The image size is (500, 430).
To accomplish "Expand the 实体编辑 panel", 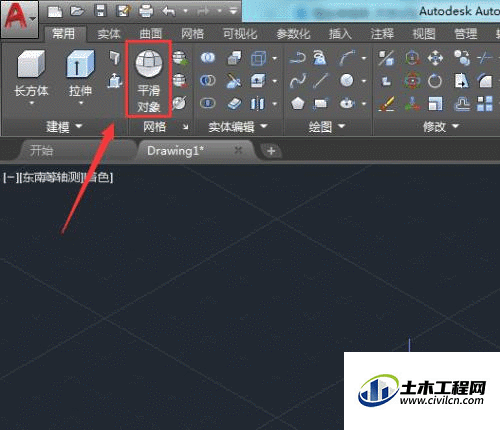I will pos(238,126).
